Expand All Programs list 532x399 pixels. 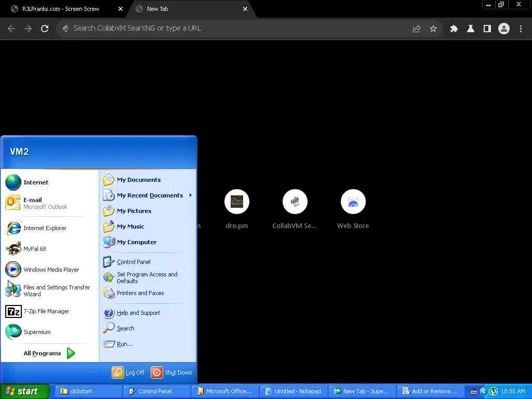coord(49,353)
